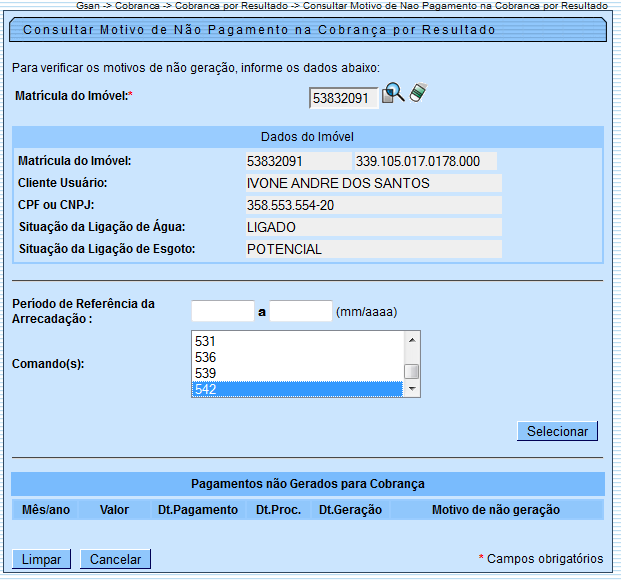Focus the period start date field
Viewport: 621px width, 580px height.
[223, 311]
